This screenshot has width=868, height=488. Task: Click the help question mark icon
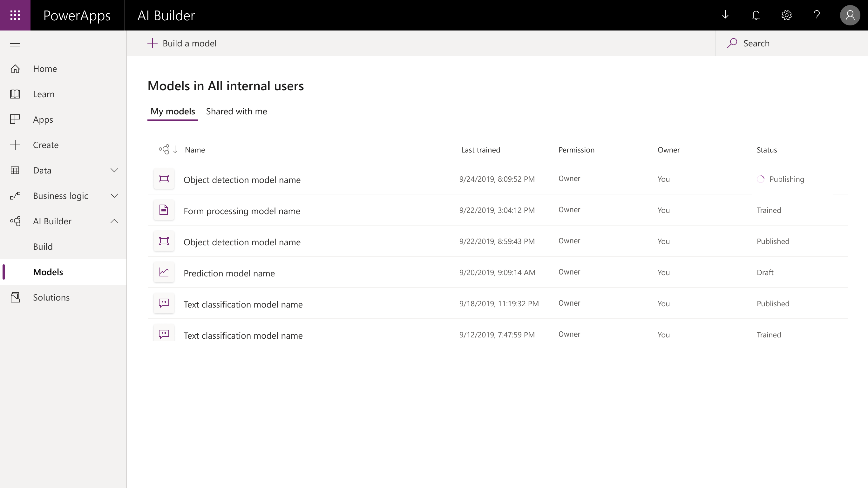click(817, 15)
